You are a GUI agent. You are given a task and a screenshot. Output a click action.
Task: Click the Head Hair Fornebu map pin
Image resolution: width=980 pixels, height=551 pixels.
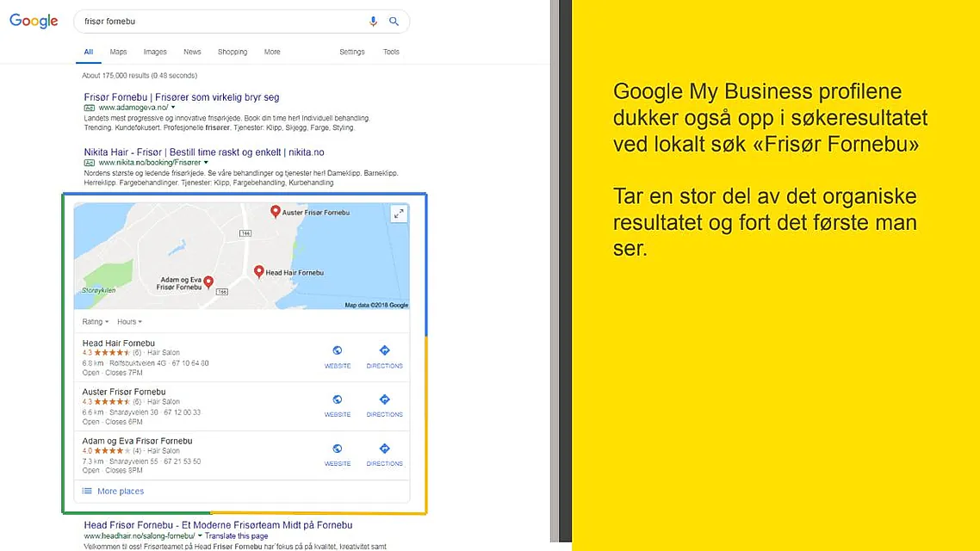point(258,272)
